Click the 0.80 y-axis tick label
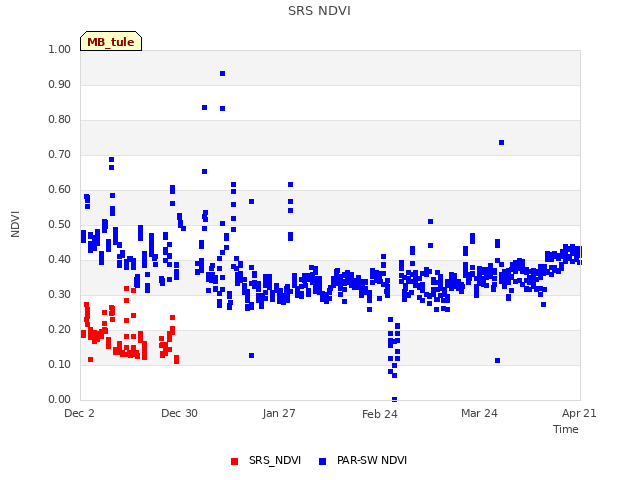 (60, 120)
